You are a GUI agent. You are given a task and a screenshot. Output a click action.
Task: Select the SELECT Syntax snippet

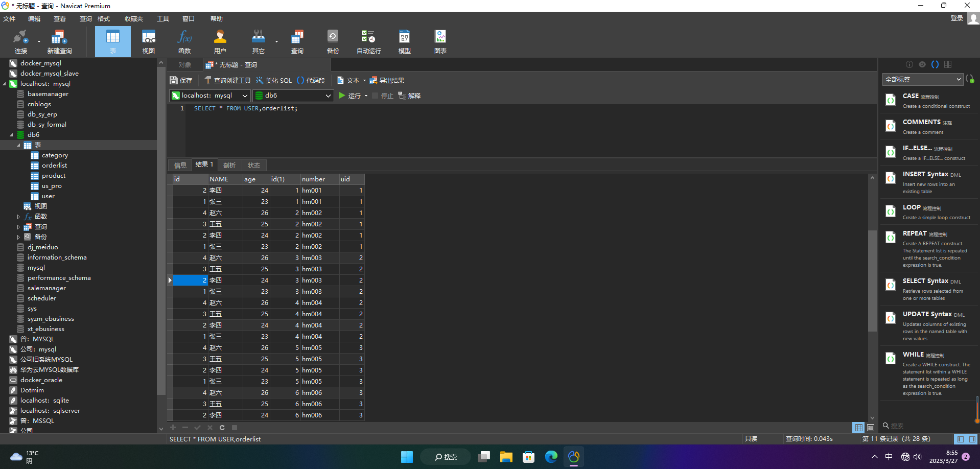tap(929, 289)
